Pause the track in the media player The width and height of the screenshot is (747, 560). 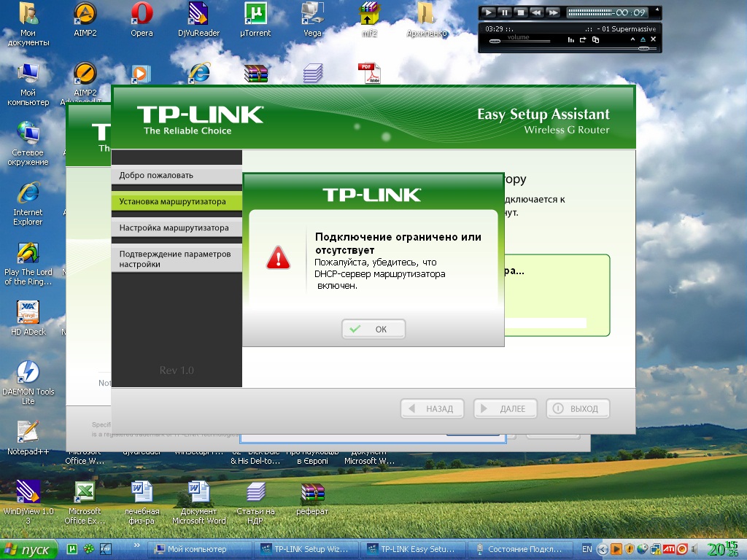tap(504, 12)
